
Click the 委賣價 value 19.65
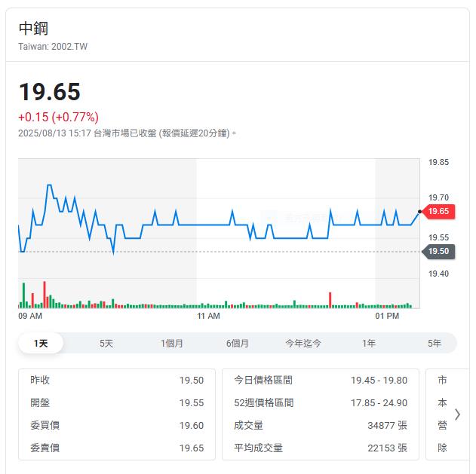click(192, 448)
